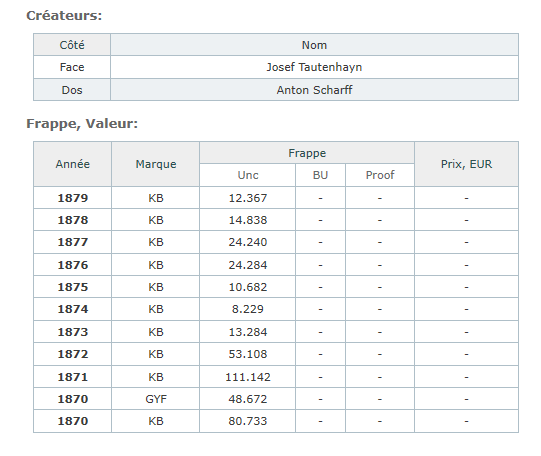Select the Proof sub-header
Image resolution: width=541 pixels, height=456 pixels.
[x=380, y=175]
